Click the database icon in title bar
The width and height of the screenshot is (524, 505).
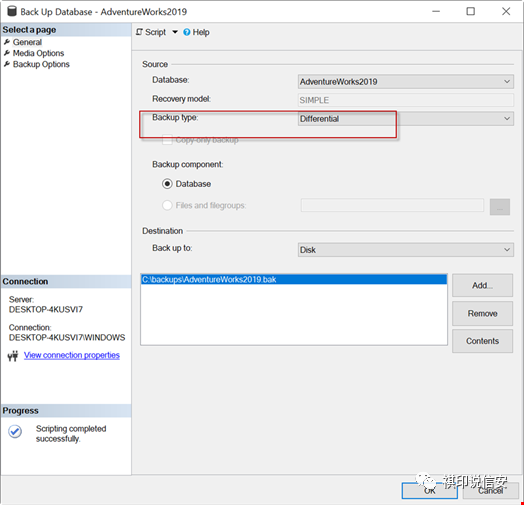[x=12, y=11]
